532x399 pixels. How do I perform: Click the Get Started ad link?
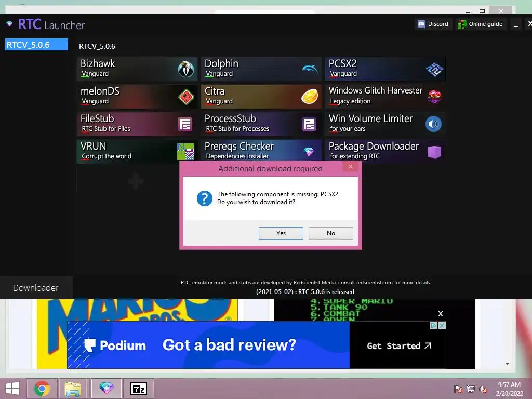[x=398, y=345]
